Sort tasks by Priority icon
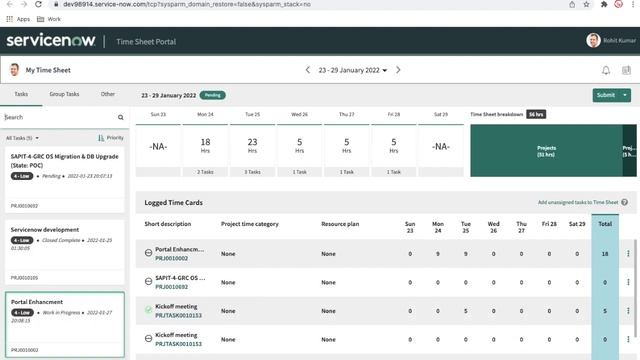Screen dimensions: 640x360 pos(101,138)
